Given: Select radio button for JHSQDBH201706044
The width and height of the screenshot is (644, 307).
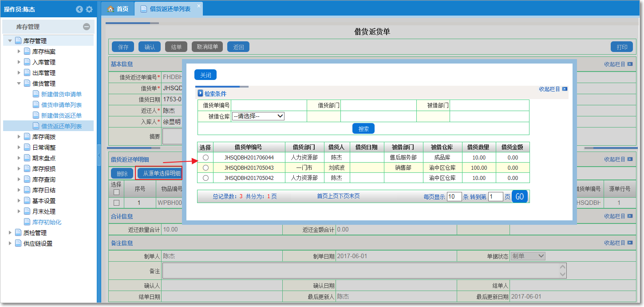Looking at the screenshot, I should click(205, 158).
